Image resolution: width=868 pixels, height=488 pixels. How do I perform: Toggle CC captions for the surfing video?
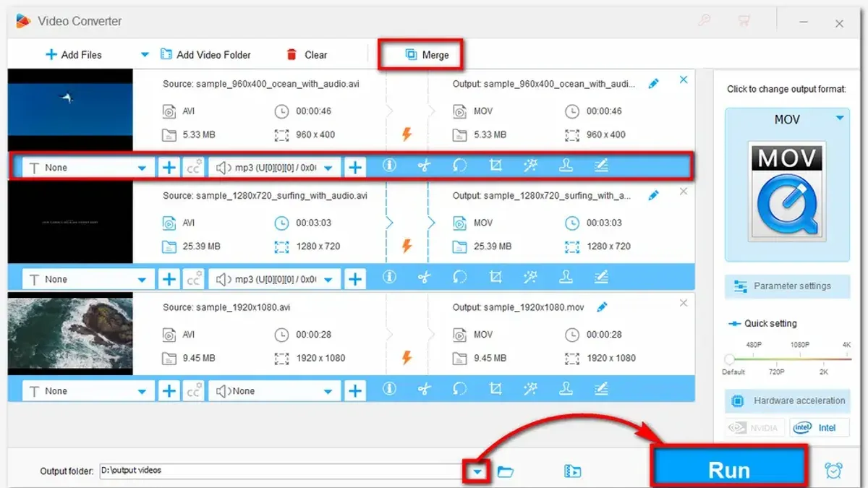193,279
